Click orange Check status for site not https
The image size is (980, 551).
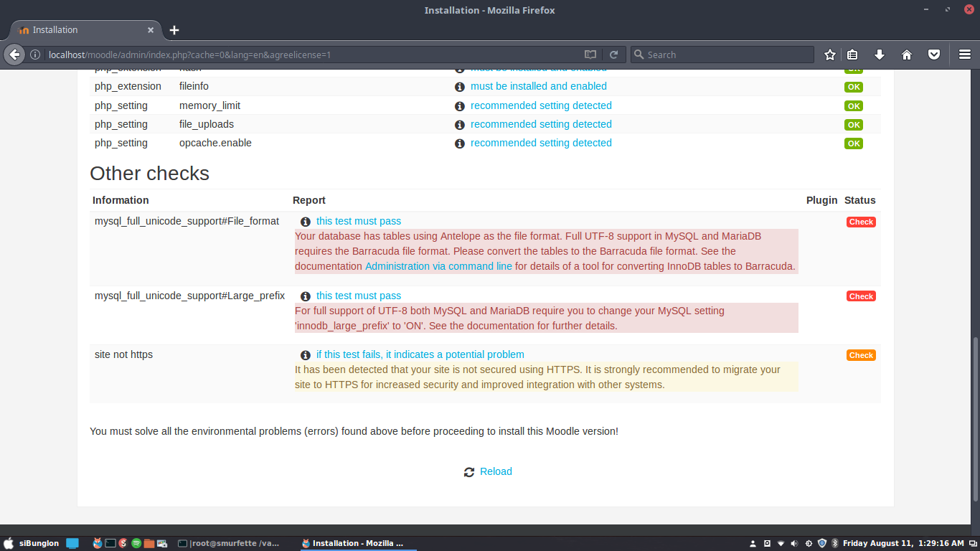point(861,355)
